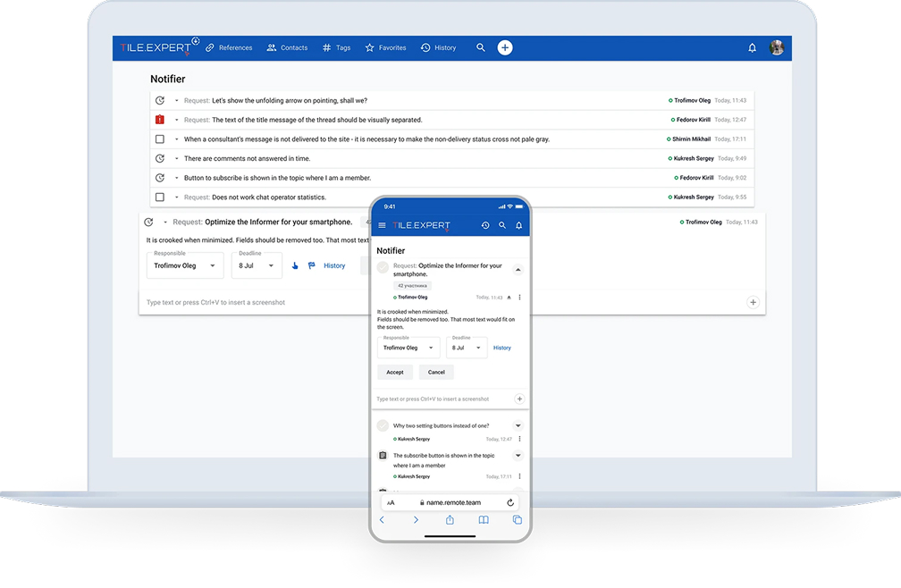901x588 pixels.
Task: Expand 'There are comments not answered in time'
Action: coord(176,158)
